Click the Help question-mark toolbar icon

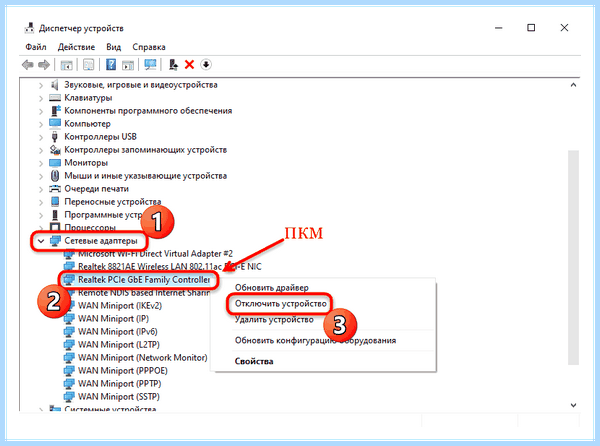[111, 65]
